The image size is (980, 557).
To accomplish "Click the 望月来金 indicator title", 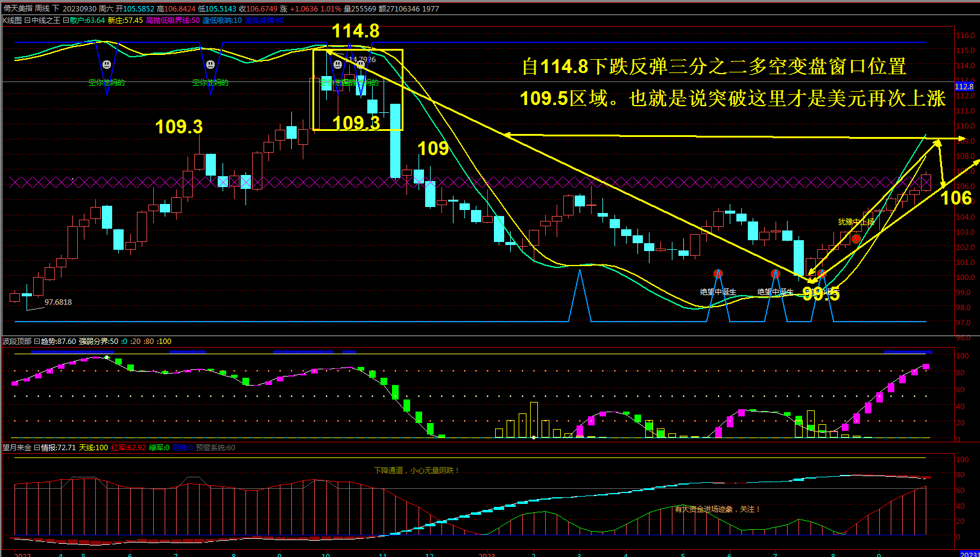I will click(x=18, y=448).
